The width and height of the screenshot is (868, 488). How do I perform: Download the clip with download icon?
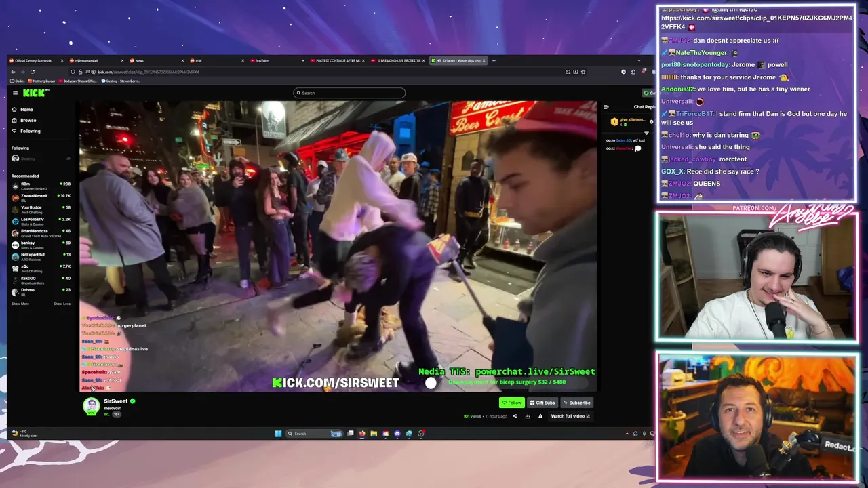(528, 416)
